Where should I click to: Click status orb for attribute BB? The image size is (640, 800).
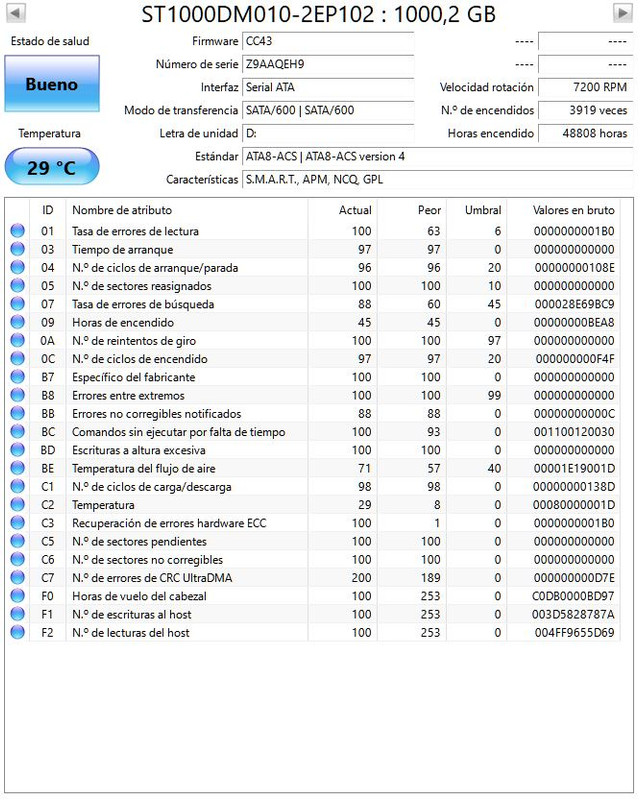(x=17, y=413)
